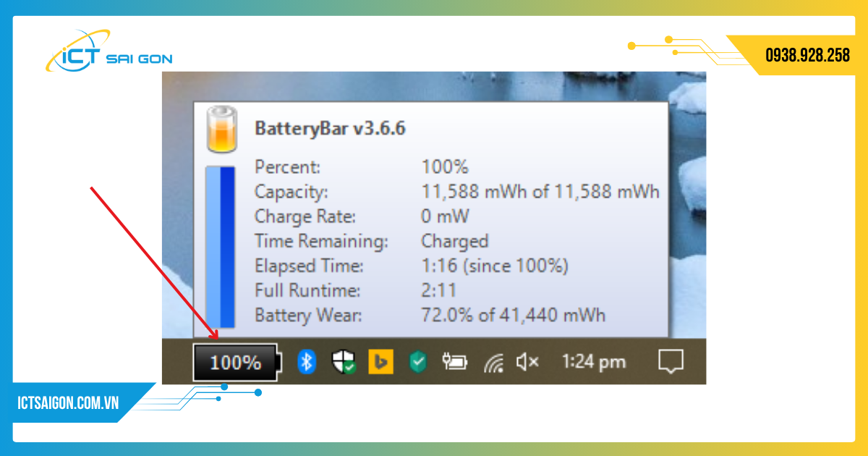Click the 1:24 pm taskbar clock
This screenshot has width=868, height=456.
coord(594,362)
